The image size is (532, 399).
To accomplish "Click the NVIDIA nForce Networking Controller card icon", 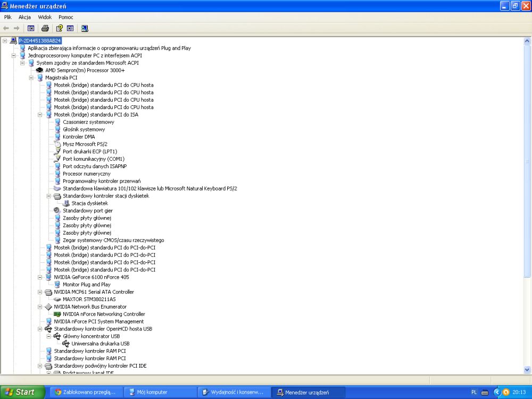I will pyautogui.click(x=57, y=314).
